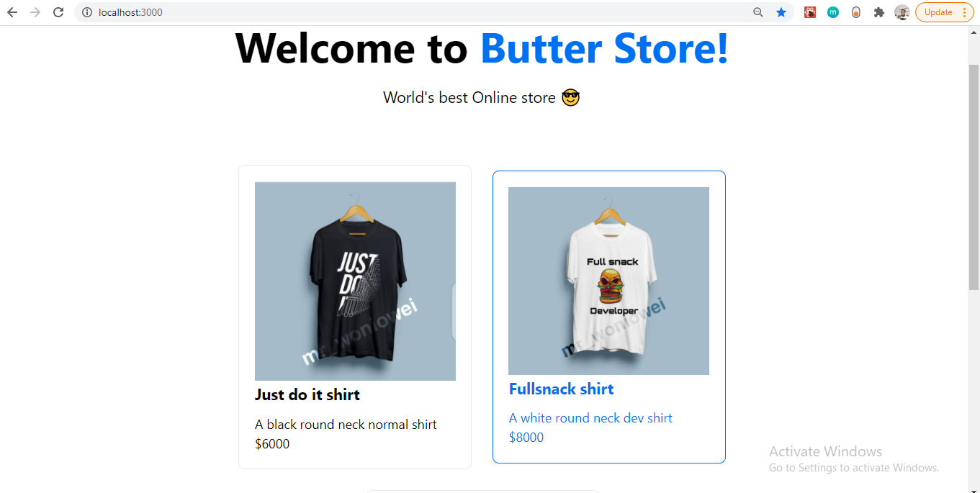The image size is (980, 493).
Task: Click the black Just Do It shirt image
Action: tap(355, 281)
